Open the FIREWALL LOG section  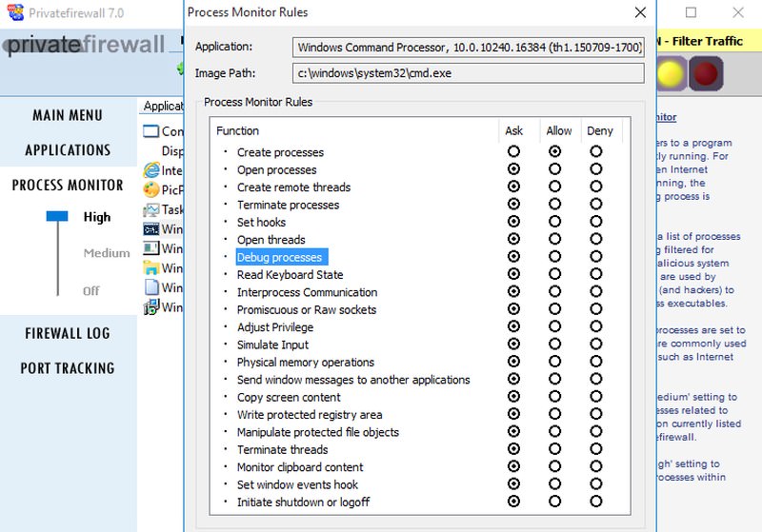pos(68,333)
